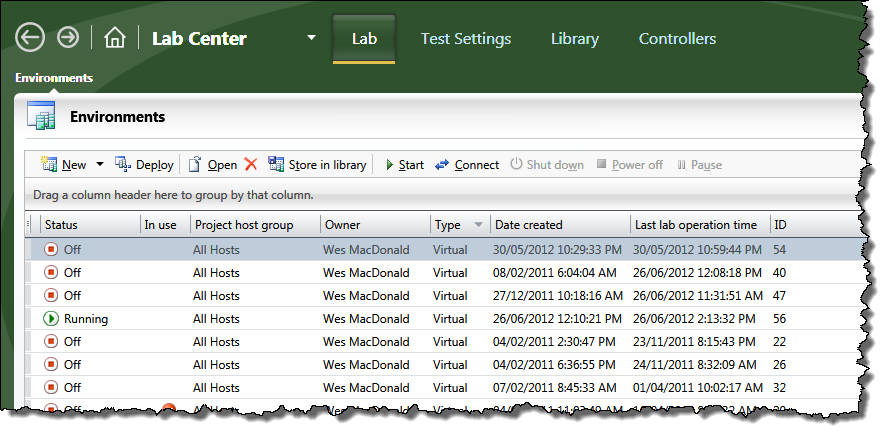
Task: Switch to the Library tab
Action: coord(574,39)
